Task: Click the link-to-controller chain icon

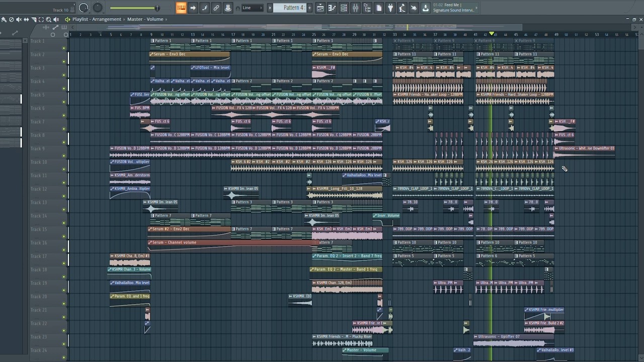Action: coord(216,8)
